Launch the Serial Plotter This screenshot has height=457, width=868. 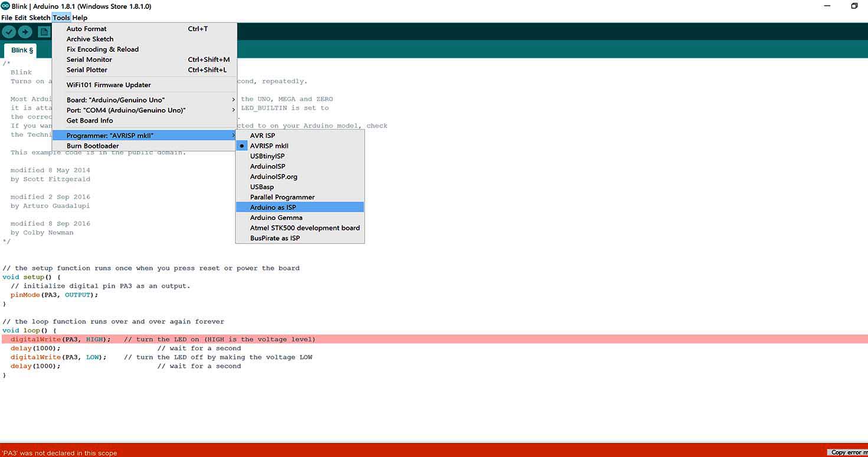click(x=144, y=70)
